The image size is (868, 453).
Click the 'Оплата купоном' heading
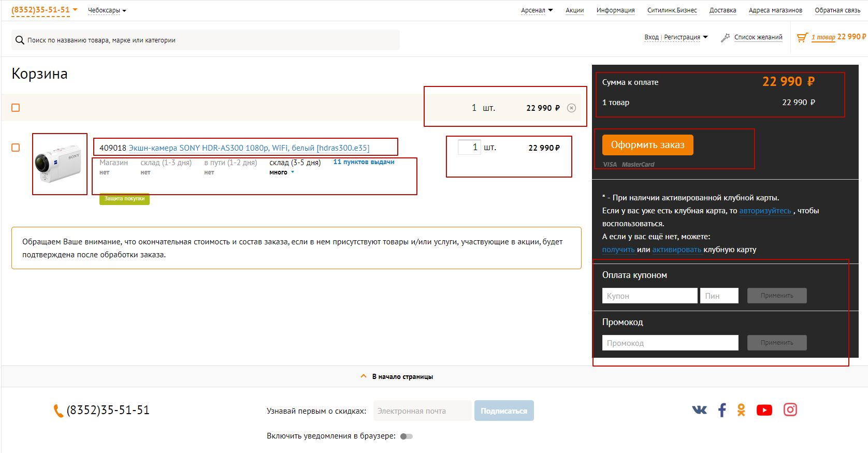point(634,275)
